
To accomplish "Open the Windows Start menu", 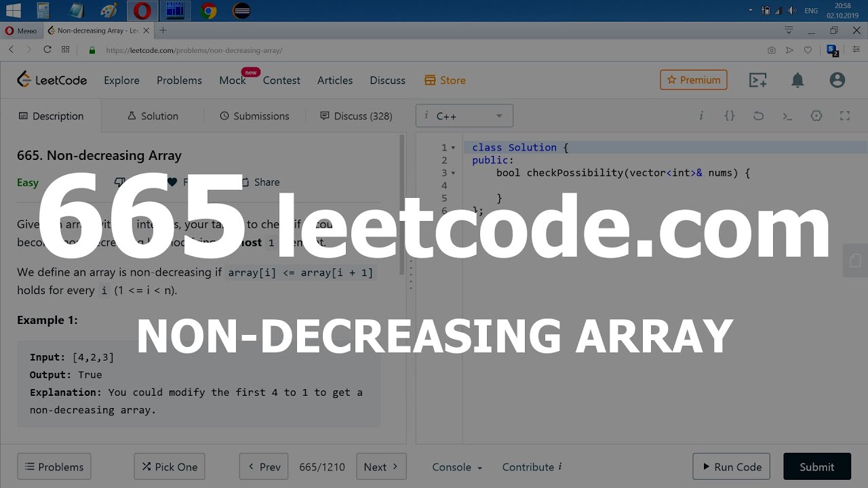I will pyautogui.click(x=12, y=10).
